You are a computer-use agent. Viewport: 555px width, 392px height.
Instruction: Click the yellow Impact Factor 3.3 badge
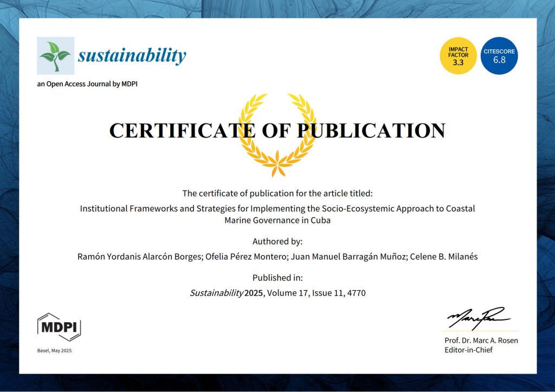(458, 56)
